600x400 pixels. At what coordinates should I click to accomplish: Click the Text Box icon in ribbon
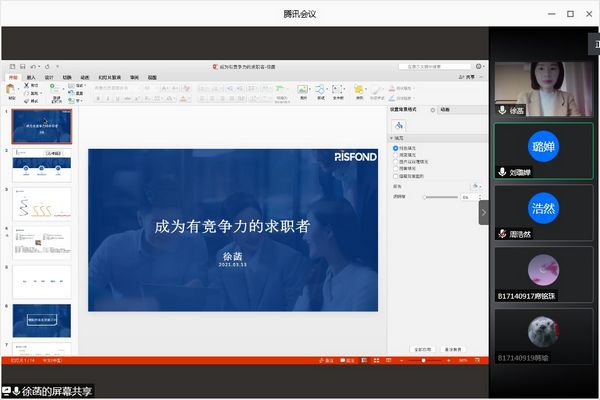(338, 90)
